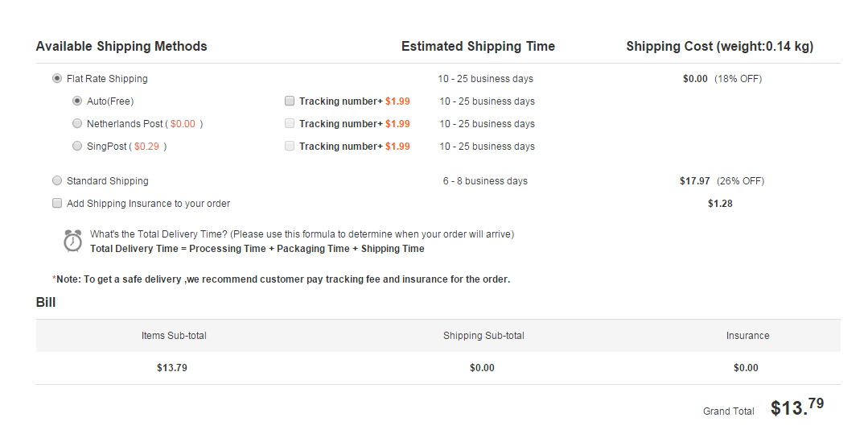Click the Shipping Sub-total column header
868x434 pixels.
click(x=483, y=335)
